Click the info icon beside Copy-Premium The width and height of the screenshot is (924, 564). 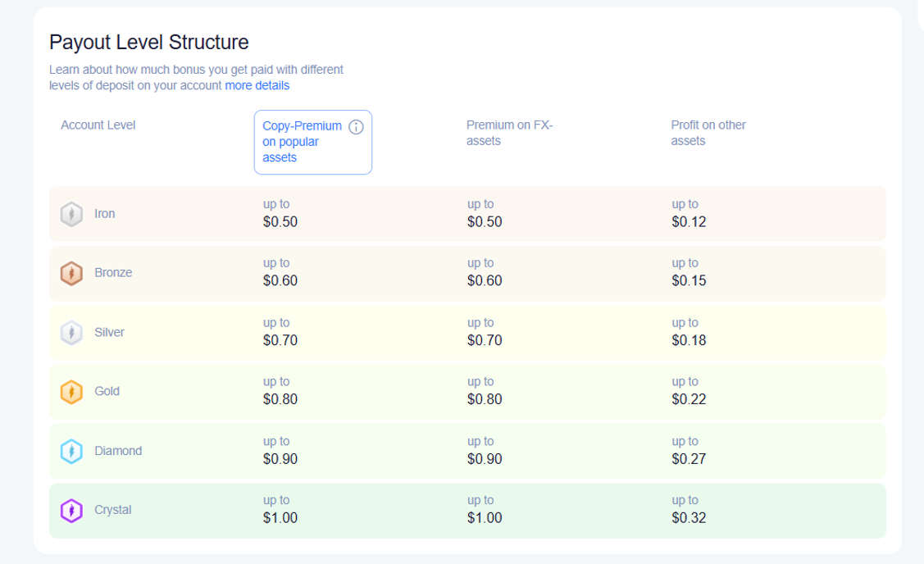click(356, 127)
